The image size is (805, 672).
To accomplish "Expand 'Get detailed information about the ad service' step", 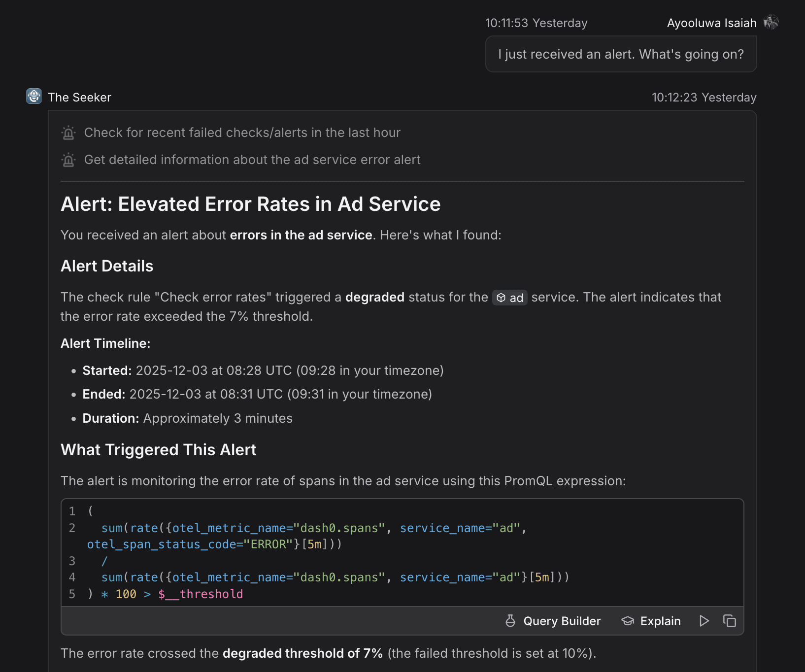I will (252, 160).
